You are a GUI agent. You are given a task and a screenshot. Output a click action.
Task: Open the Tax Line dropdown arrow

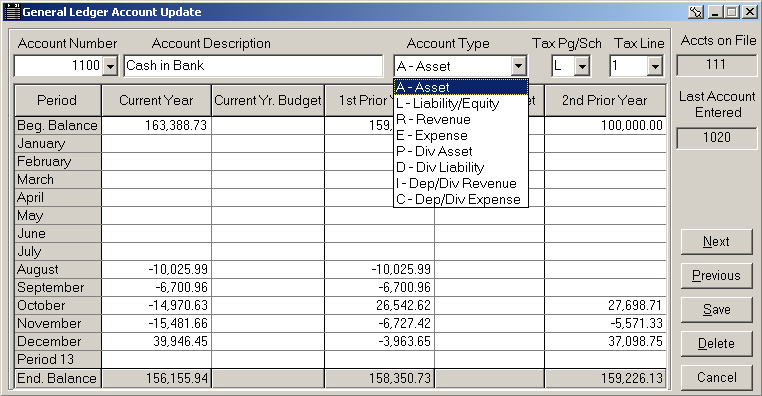coord(655,66)
